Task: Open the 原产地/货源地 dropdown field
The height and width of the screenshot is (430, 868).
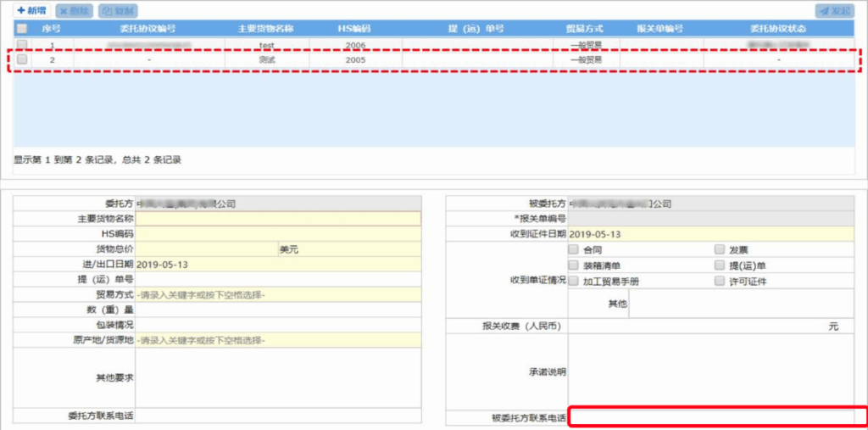Action: pyautogui.click(x=278, y=340)
